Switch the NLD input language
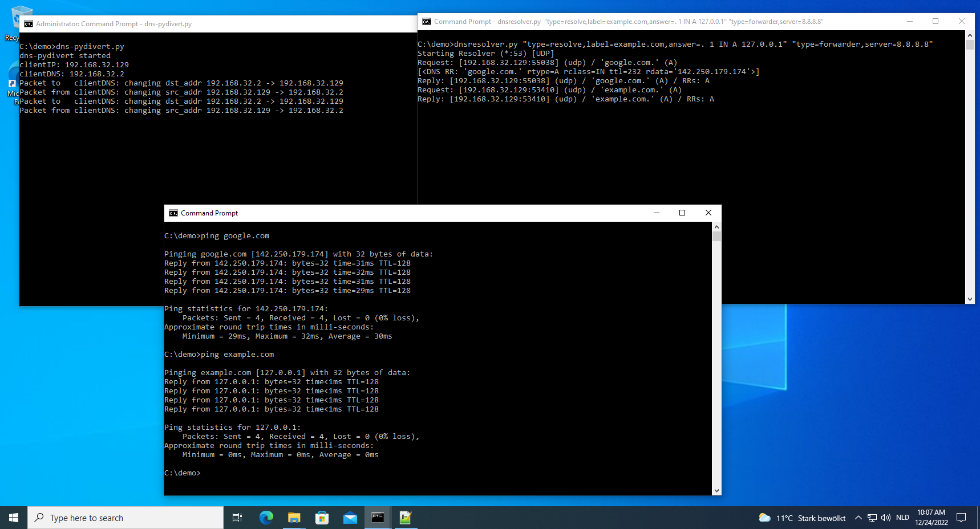Screen dimensions: 980x529 tap(902, 518)
